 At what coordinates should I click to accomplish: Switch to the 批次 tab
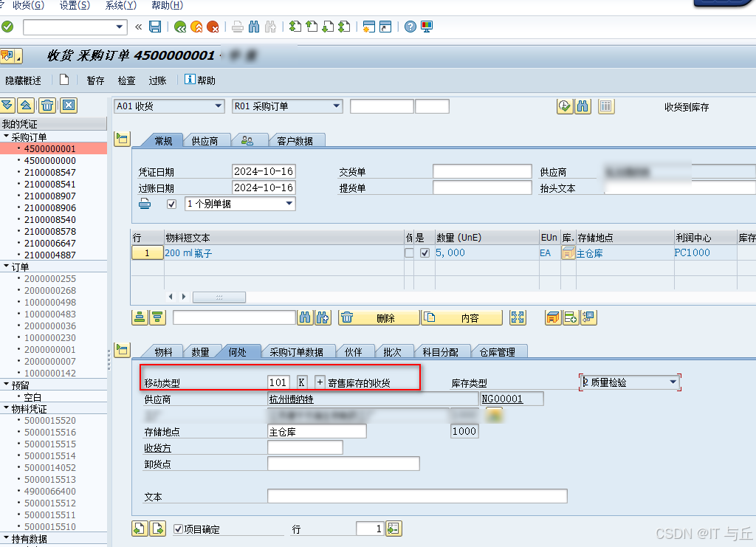(x=394, y=352)
